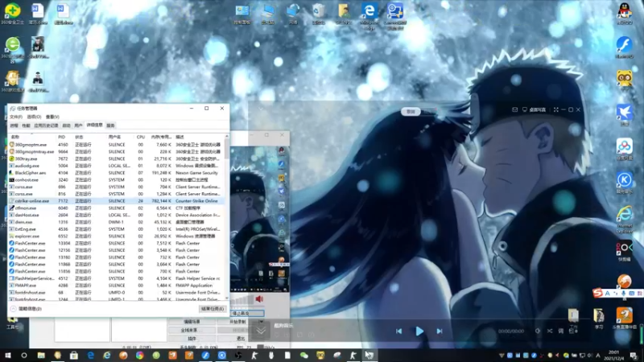Select the explorer.exe process row
644x362 pixels.
pos(117,236)
